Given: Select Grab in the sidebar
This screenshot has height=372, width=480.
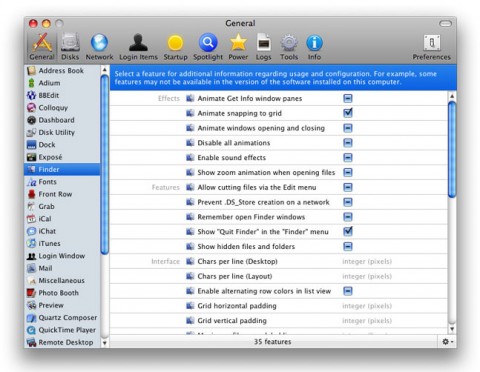Looking at the screenshot, I should (62, 206).
